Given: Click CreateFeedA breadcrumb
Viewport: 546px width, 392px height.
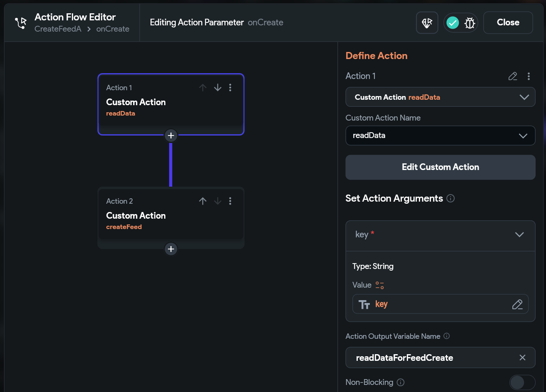Looking at the screenshot, I should tap(58, 29).
